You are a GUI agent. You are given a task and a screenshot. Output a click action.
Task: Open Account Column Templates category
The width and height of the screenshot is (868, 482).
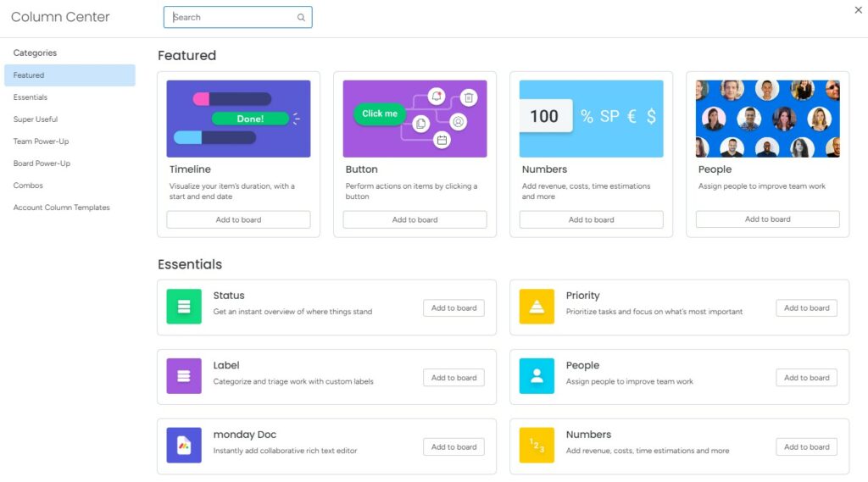click(x=61, y=208)
